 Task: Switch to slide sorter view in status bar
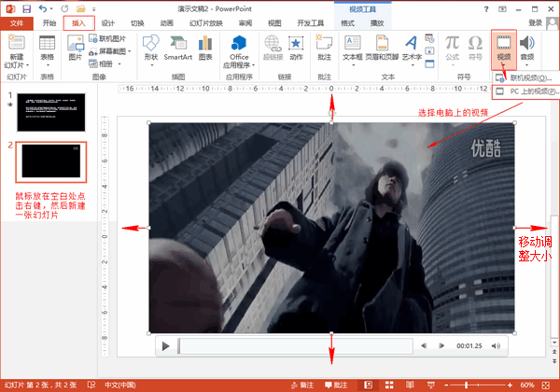pos(389,385)
